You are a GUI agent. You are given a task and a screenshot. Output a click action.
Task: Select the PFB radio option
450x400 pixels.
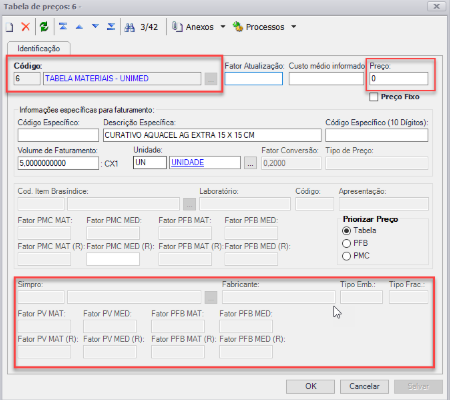[x=346, y=243]
